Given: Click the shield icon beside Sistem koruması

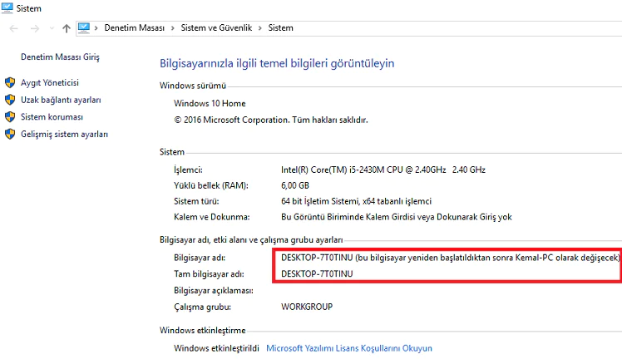Looking at the screenshot, I should click(x=10, y=117).
